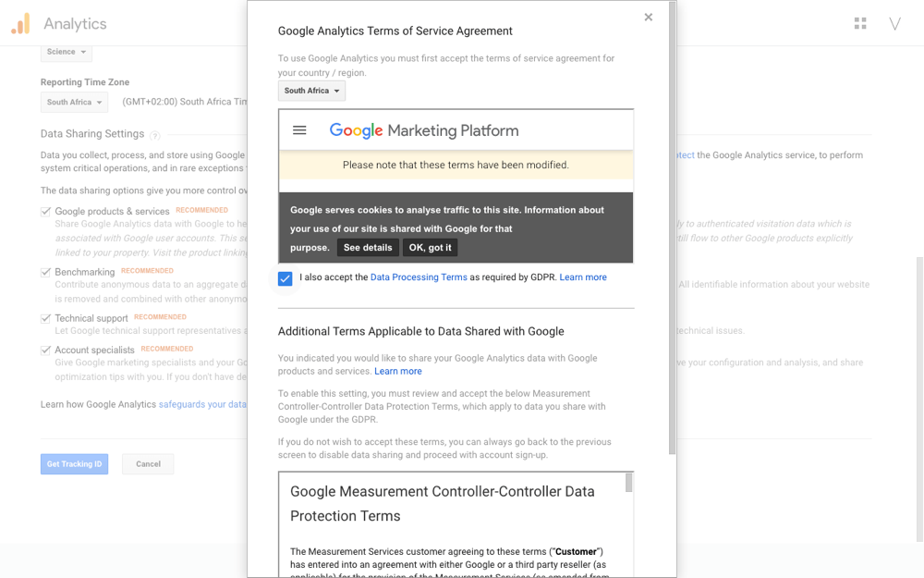Viewport: 924px width, 578px height.
Task: Click the Google Analytics Terms of Service Agreement heading
Action: pyautogui.click(x=395, y=31)
